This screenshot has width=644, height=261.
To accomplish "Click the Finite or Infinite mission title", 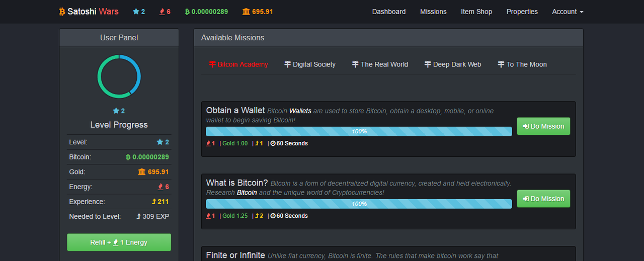I will [x=235, y=255].
